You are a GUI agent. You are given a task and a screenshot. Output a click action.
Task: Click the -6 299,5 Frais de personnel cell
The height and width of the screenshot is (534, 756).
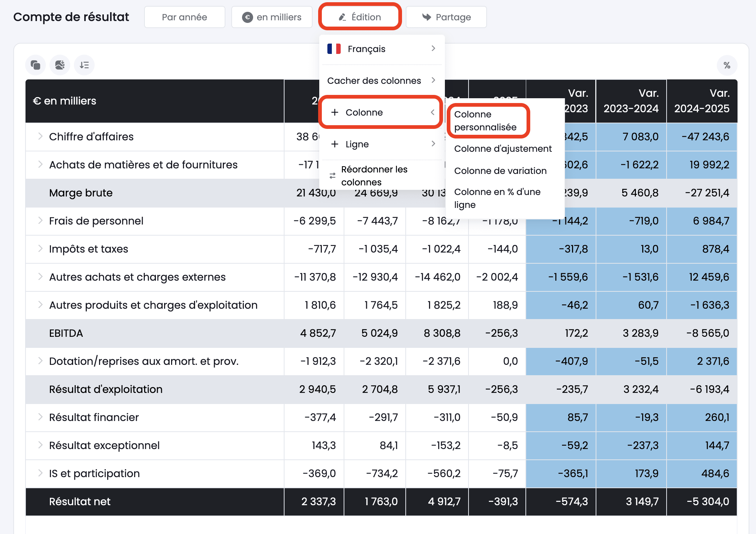314,221
